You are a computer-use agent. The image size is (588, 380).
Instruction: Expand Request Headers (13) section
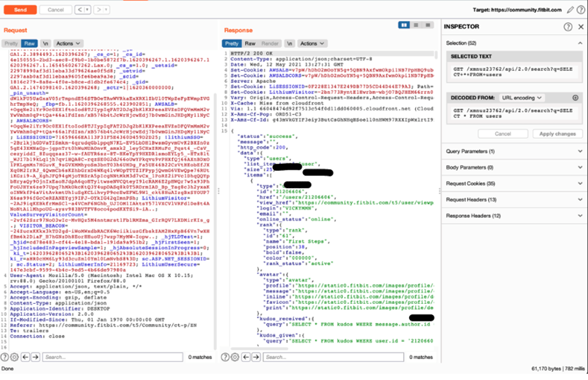[x=514, y=200]
